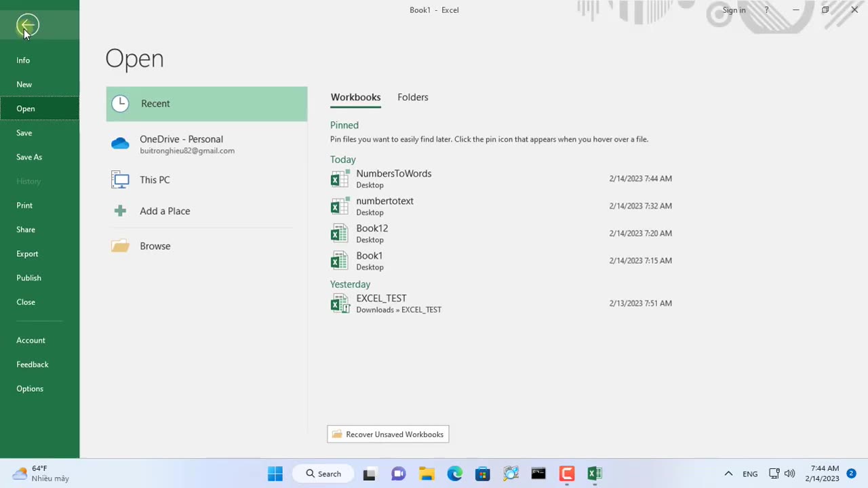Open Microsoft Store from the taskbar

[482, 474]
